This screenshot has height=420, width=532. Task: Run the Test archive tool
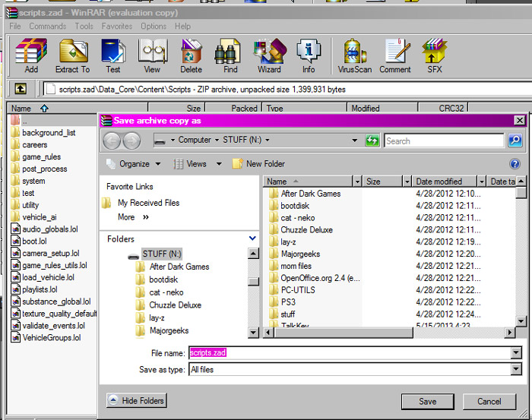(113, 56)
